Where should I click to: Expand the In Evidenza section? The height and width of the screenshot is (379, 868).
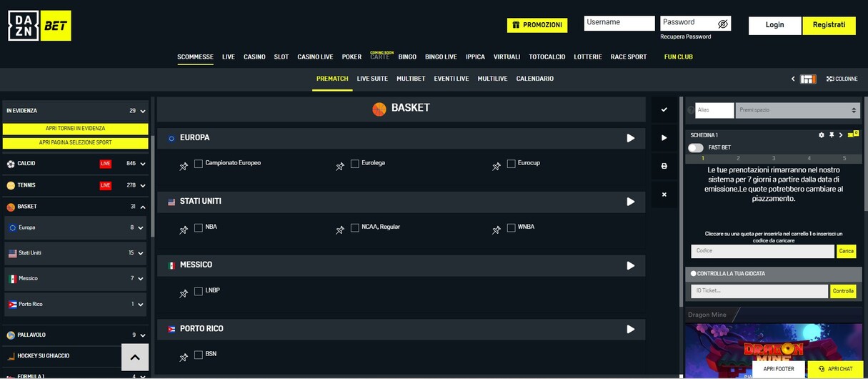pos(143,112)
